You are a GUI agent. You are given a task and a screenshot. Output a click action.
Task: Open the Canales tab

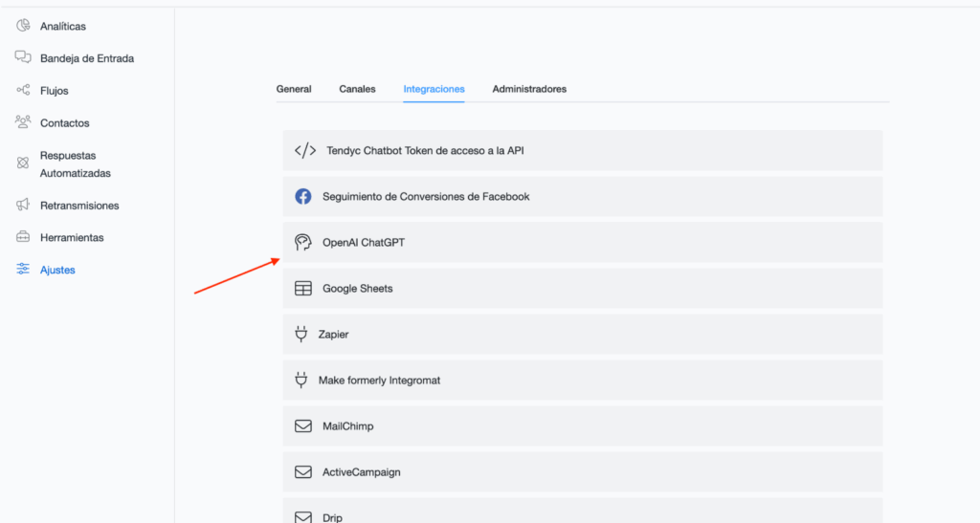click(357, 89)
